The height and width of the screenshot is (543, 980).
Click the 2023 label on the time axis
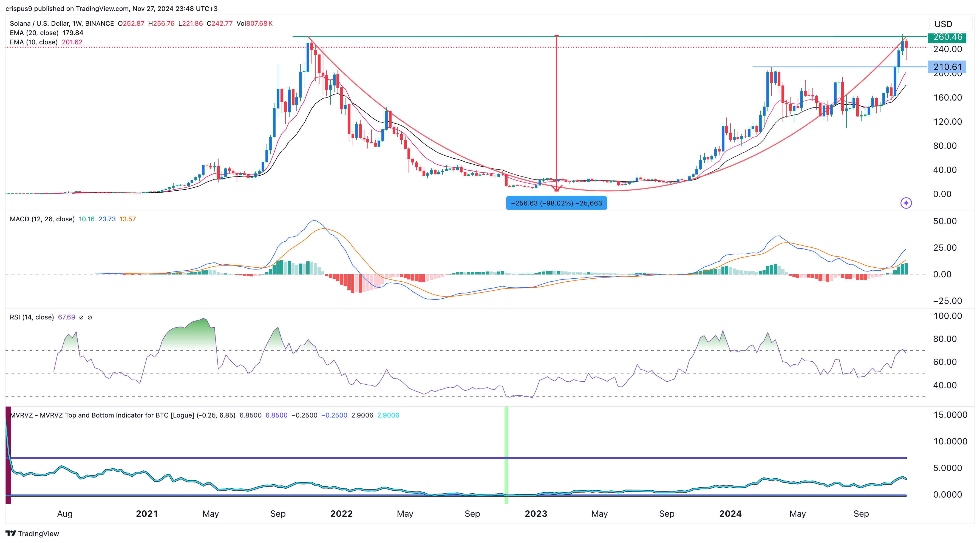point(536,514)
